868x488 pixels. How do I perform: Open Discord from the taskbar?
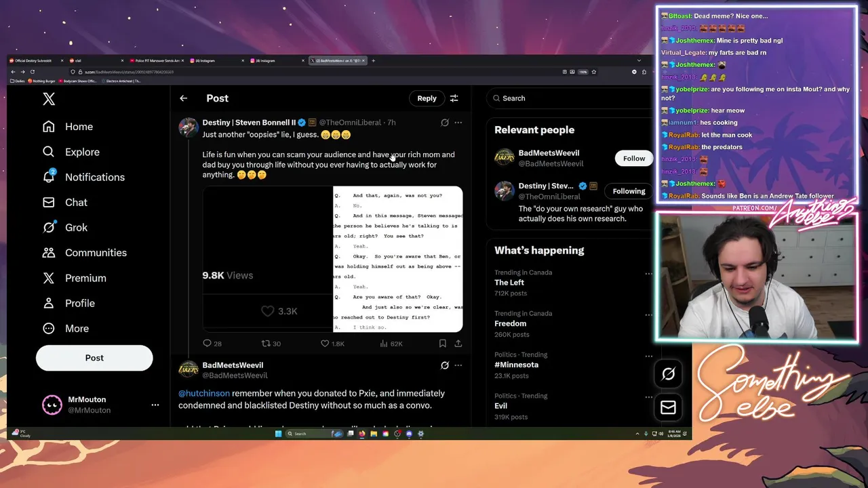point(409,434)
